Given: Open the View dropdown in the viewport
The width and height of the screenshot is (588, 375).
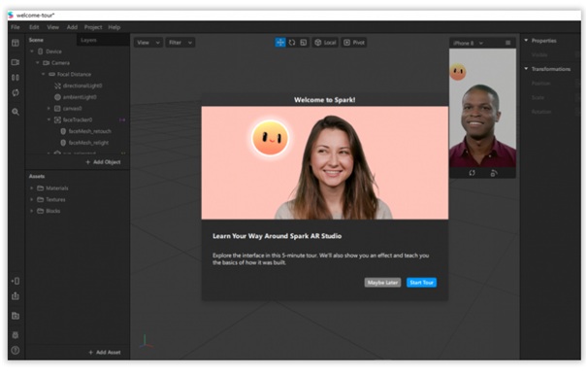Looking at the screenshot, I should 148,43.
